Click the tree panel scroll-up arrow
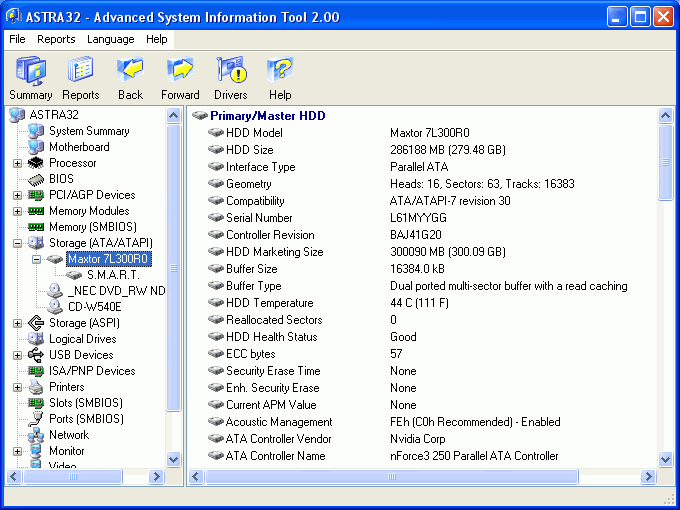The width and height of the screenshot is (680, 510). pos(173,115)
